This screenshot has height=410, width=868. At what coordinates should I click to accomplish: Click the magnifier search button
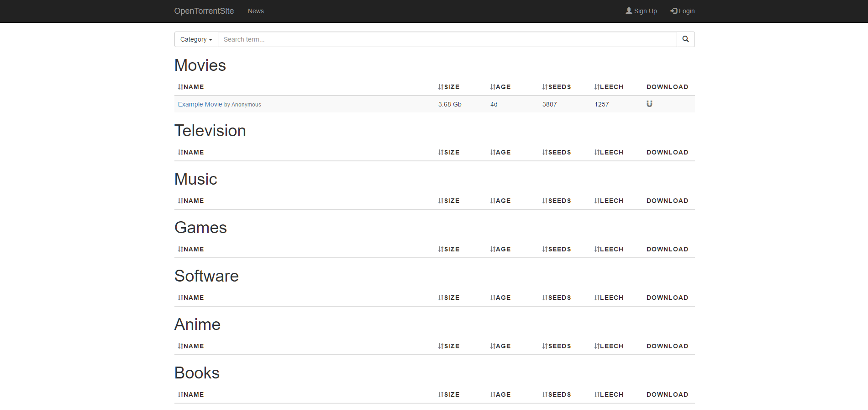(685, 39)
